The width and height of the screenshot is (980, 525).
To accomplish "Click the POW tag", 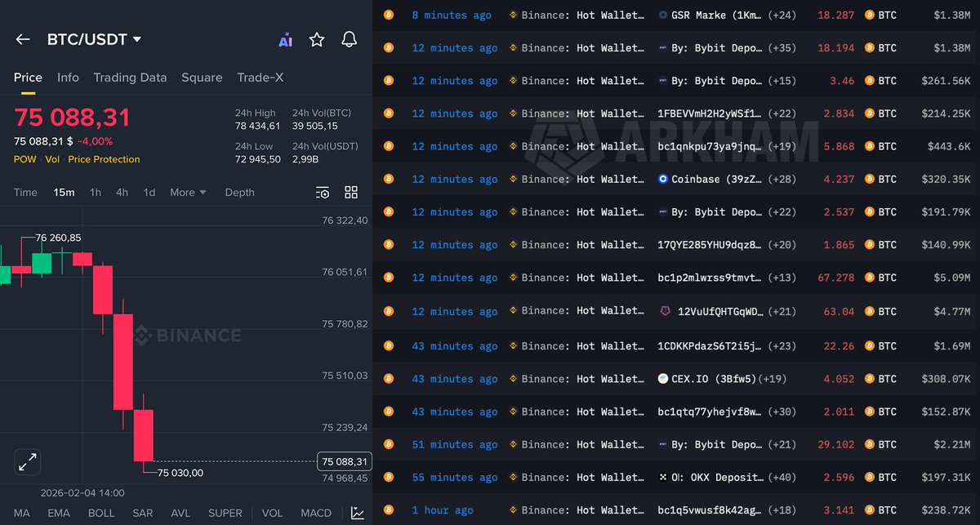I will pyautogui.click(x=24, y=159).
